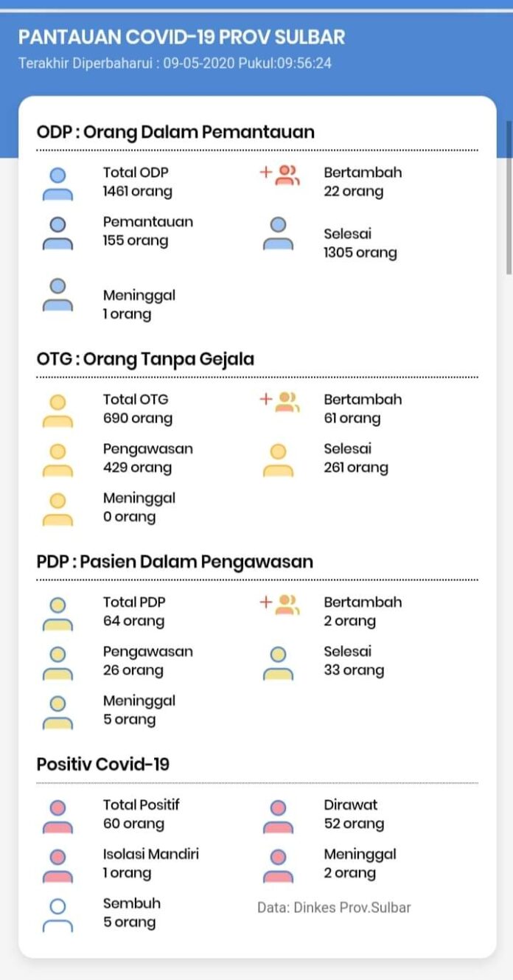This screenshot has height=980, width=513.
Task: Click the PDP : Pasien Dalam Pengawasan heading
Action: pyautogui.click(x=175, y=562)
